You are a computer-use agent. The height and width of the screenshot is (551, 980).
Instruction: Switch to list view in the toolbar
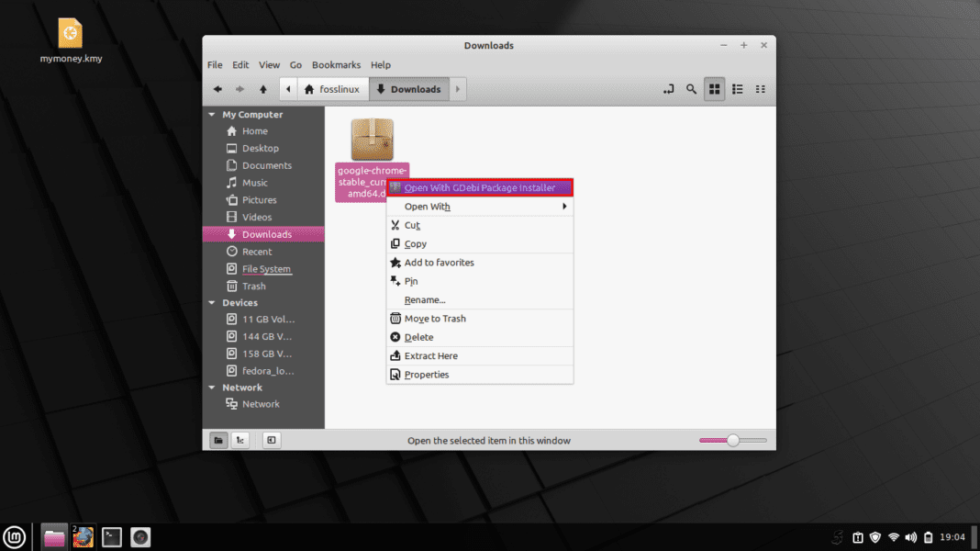coord(737,89)
